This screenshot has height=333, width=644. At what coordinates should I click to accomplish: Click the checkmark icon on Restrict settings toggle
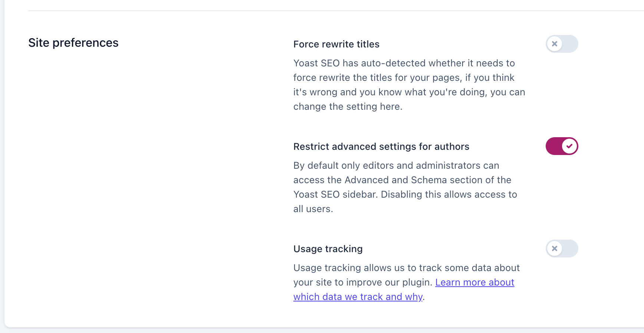569,146
